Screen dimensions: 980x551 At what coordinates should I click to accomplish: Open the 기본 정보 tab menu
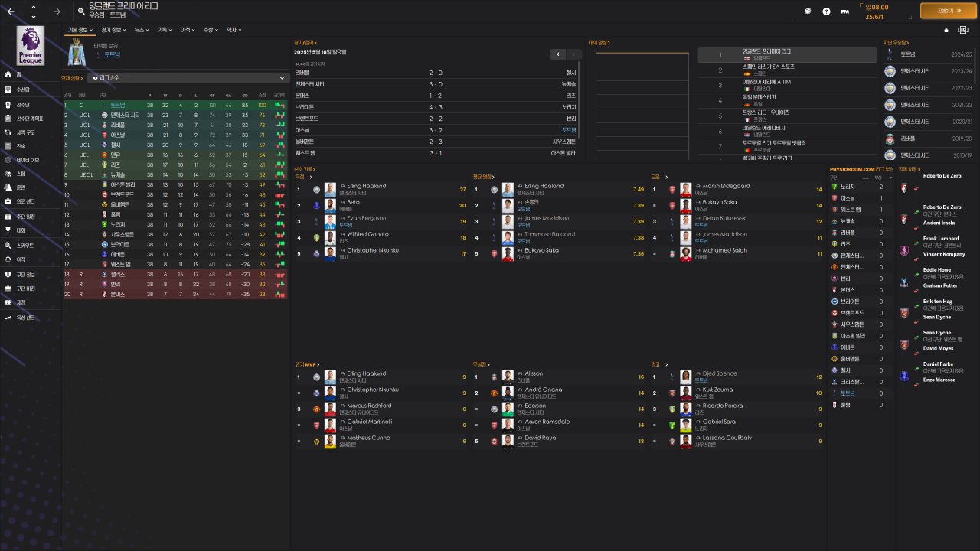click(80, 30)
